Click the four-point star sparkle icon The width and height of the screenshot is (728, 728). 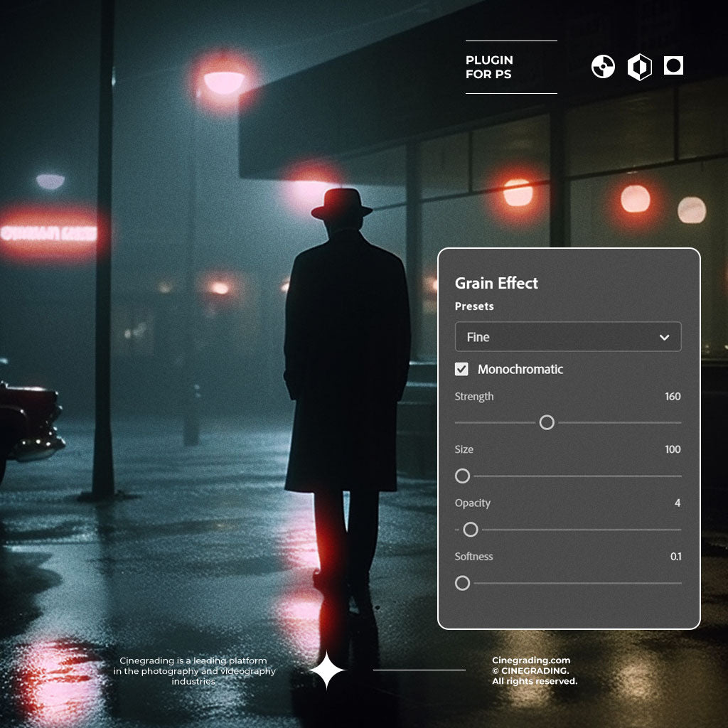(x=327, y=670)
